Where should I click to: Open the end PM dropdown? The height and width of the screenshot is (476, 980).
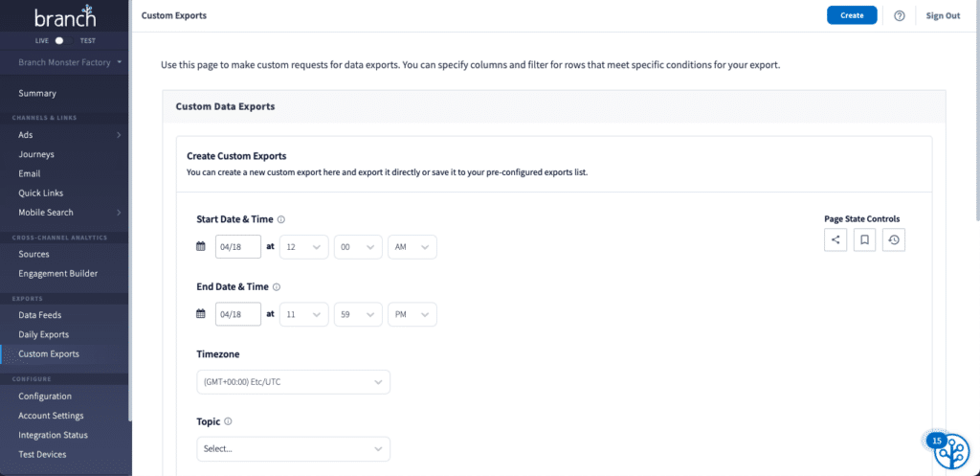pos(412,314)
